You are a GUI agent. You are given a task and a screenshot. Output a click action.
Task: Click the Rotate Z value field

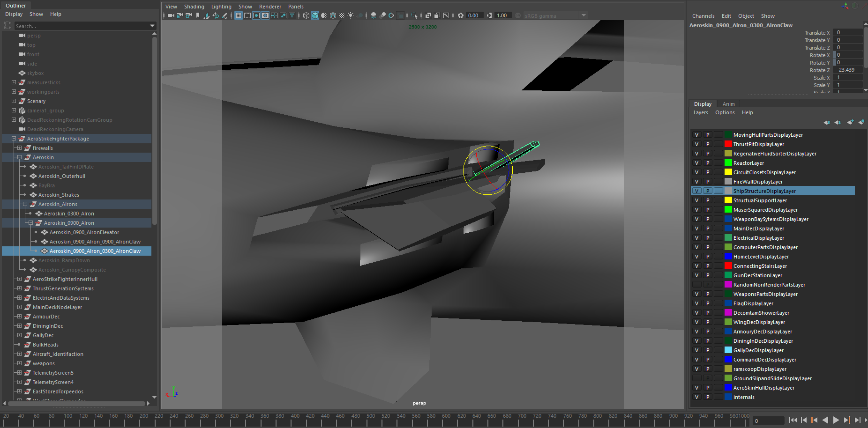point(849,70)
